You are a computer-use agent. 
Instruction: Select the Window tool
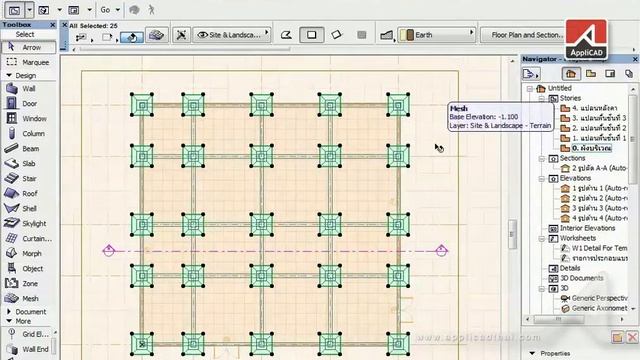point(29,118)
